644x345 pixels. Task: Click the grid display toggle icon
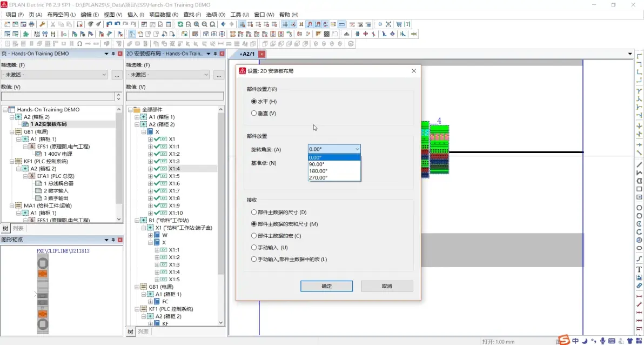285,24
